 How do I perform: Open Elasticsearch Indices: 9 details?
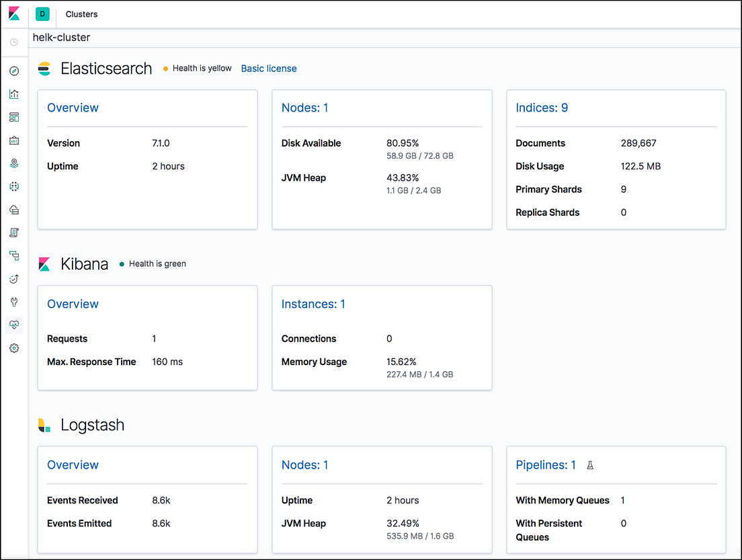pos(542,108)
